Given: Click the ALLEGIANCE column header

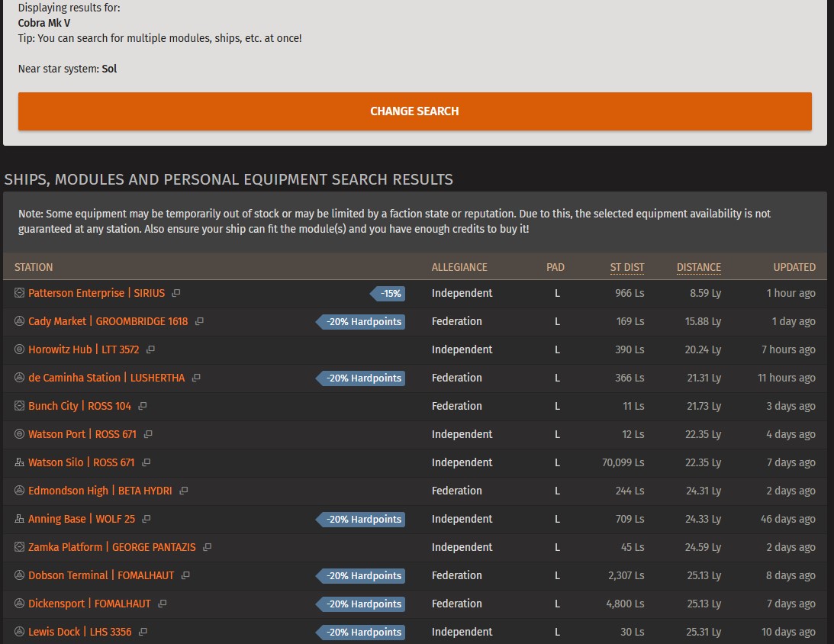Looking at the screenshot, I should [459, 267].
